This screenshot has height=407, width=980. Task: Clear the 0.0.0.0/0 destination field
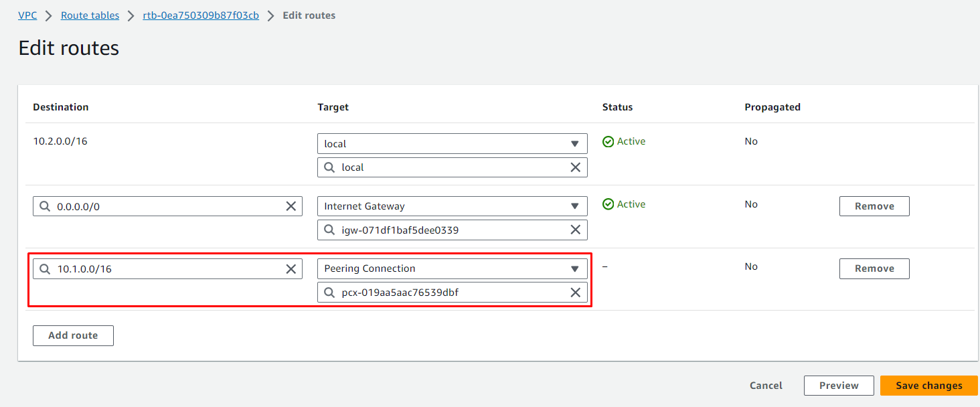coord(291,206)
